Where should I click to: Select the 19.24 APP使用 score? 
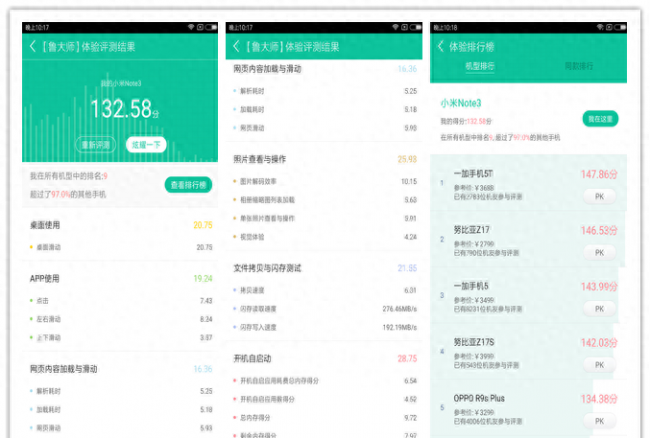(203, 278)
